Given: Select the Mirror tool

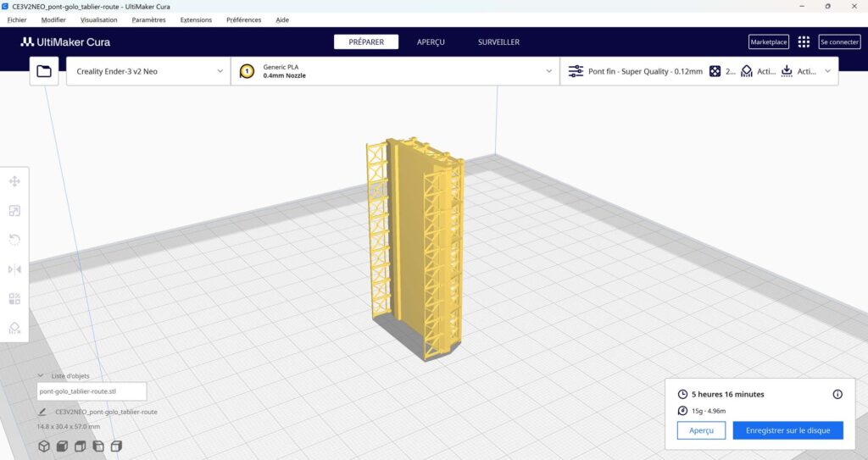Looking at the screenshot, I should click(x=14, y=269).
